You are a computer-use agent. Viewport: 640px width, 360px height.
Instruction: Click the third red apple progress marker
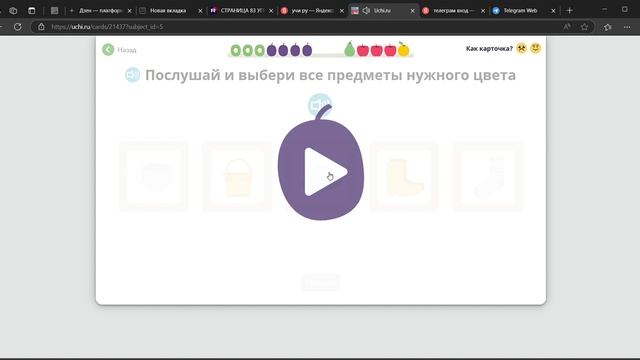pyautogui.click(x=390, y=50)
